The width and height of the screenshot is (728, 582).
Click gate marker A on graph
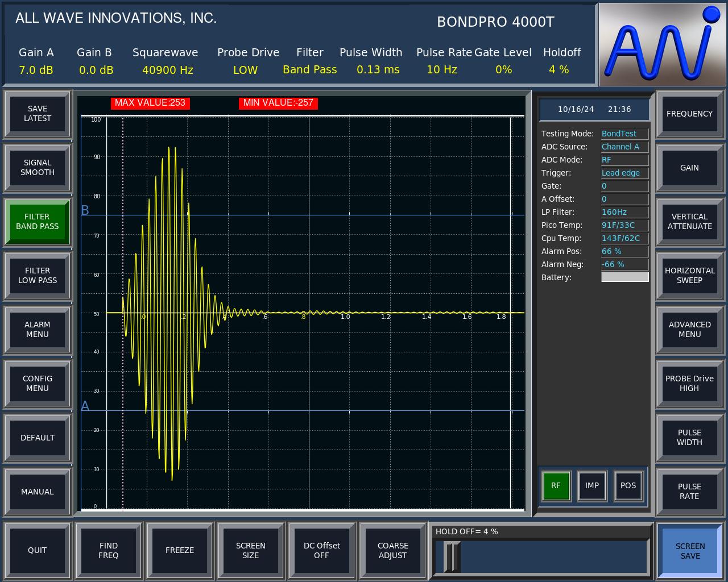point(85,406)
